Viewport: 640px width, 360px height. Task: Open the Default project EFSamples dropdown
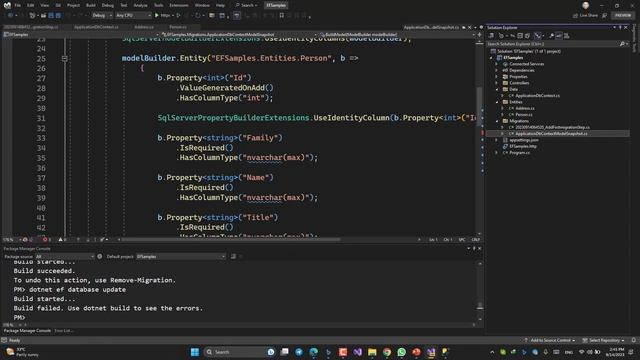coord(180,256)
